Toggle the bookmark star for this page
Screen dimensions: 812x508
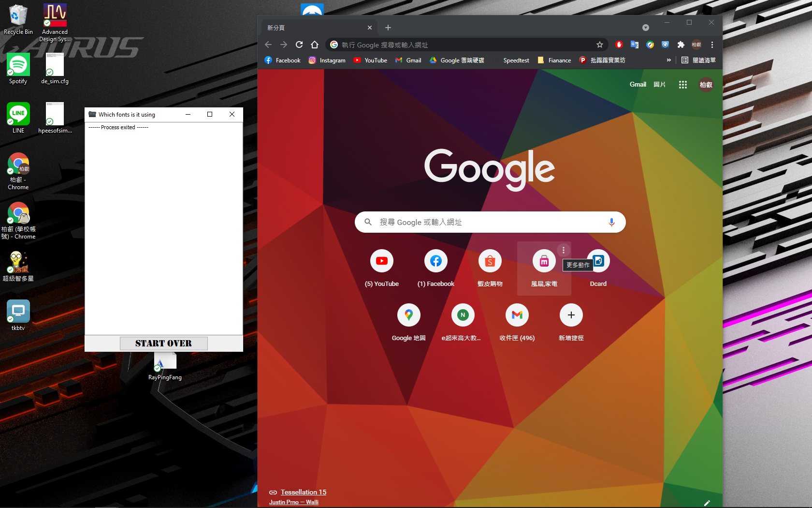coord(600,45)
